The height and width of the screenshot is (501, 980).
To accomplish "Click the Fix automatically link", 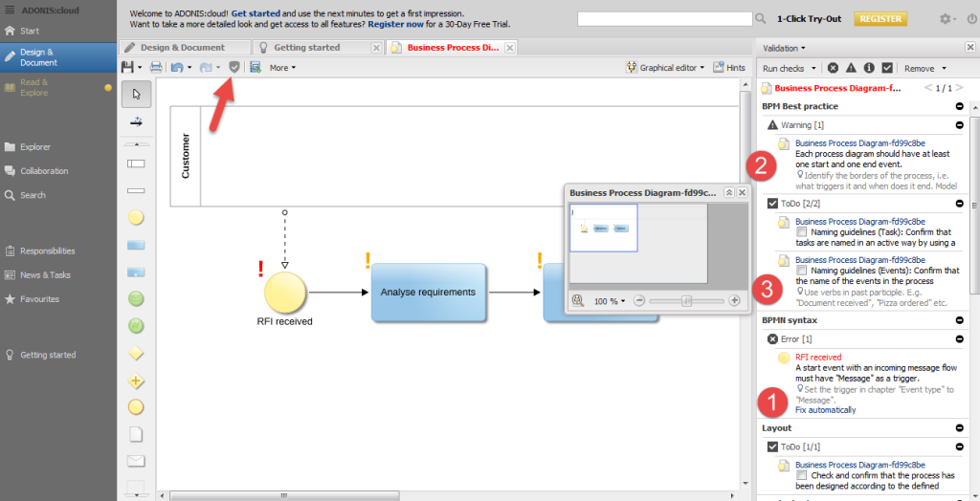I will (826, 410).
